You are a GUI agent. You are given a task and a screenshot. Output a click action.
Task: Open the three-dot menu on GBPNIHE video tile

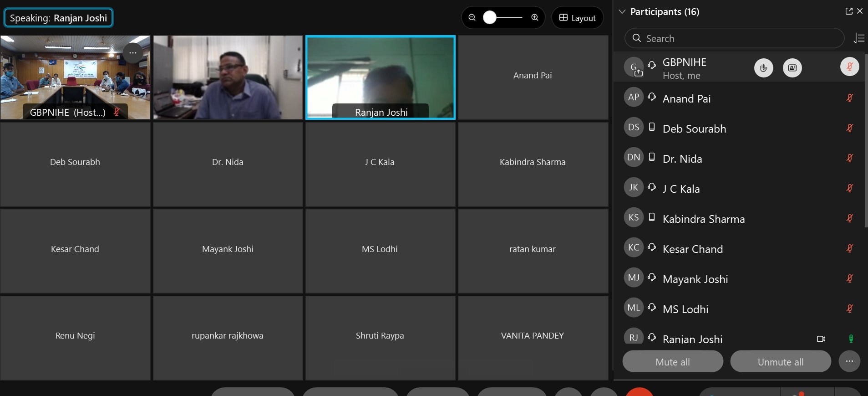tap(133, 53)
